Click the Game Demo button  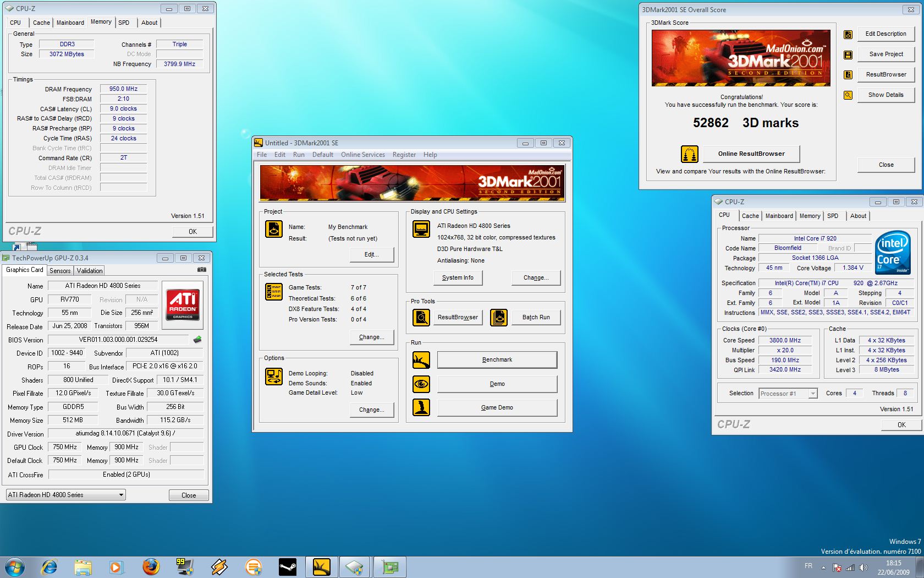coord(497,408)
